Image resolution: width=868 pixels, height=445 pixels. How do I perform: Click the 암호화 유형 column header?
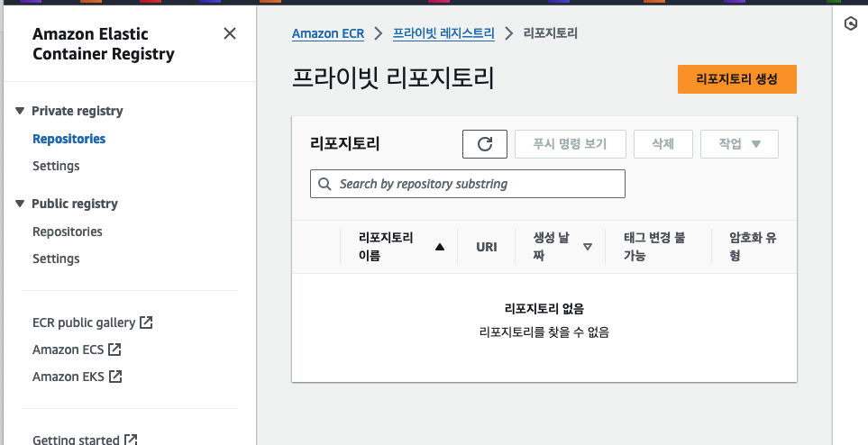[753, 247]
